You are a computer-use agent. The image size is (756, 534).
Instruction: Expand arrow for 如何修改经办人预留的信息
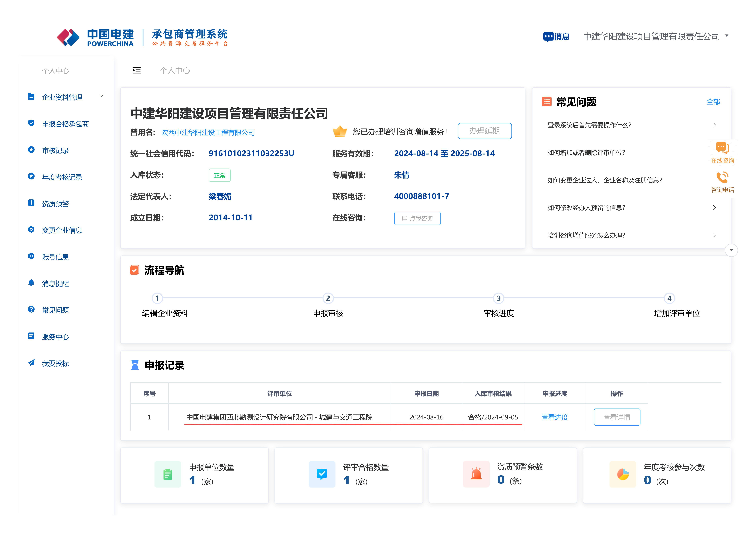pyautogui.click(x=714, y=208)
